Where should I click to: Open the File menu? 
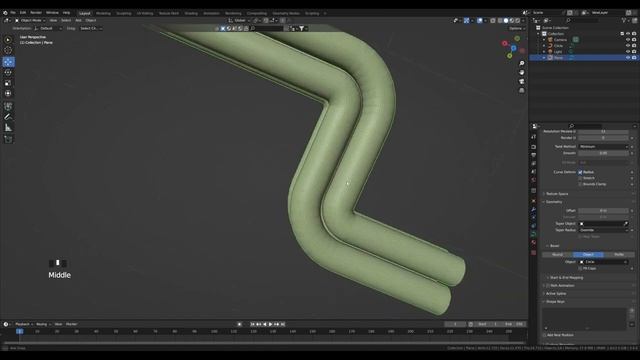pyautogui.click(x=13, y=13)
